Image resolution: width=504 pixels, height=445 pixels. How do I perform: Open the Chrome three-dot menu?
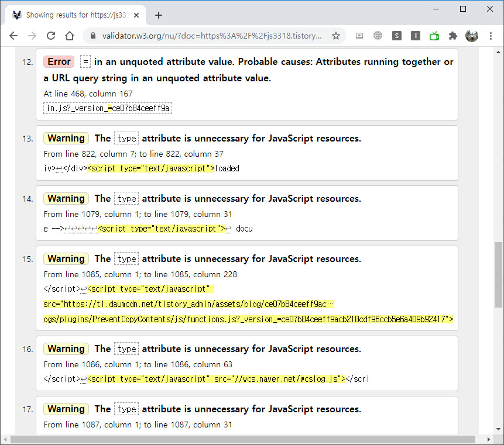tap(491, 36)
